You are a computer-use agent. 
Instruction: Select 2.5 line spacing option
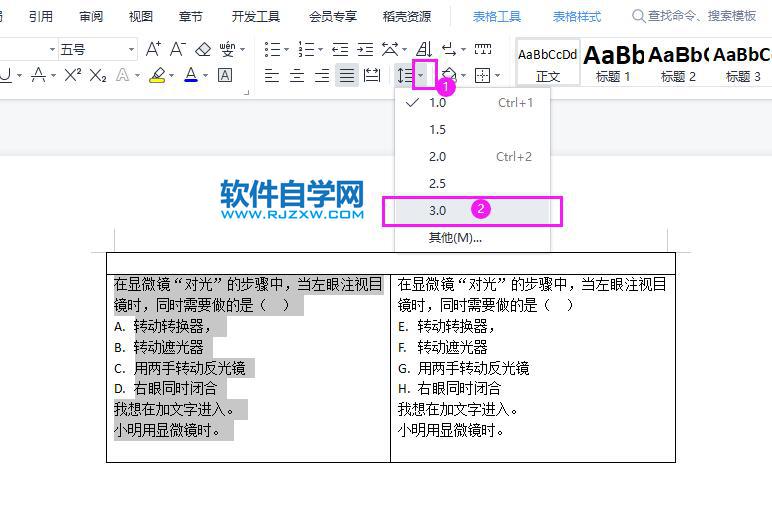pos(472,184)
